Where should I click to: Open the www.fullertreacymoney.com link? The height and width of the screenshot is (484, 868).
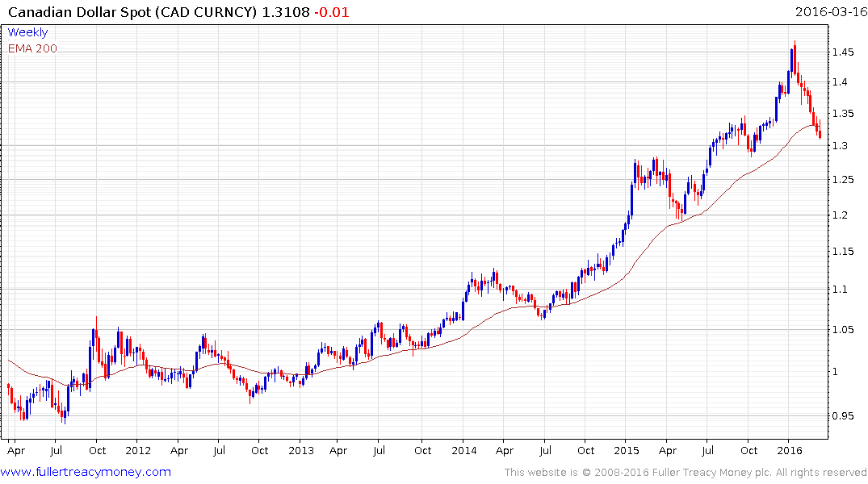pos(86,472)
